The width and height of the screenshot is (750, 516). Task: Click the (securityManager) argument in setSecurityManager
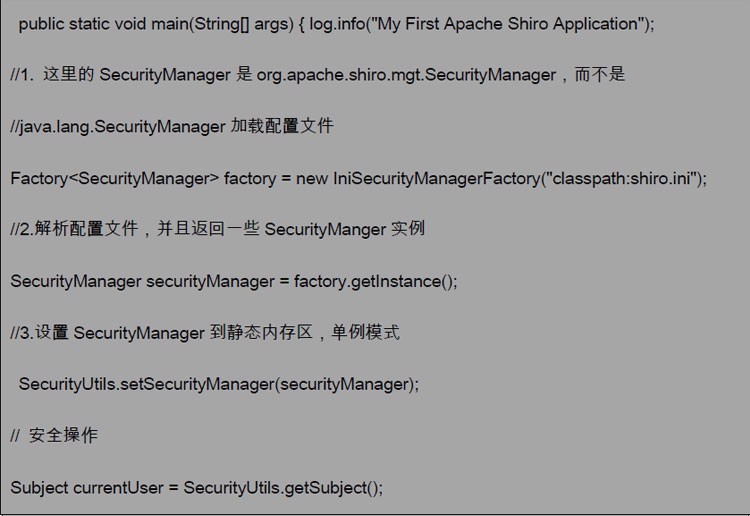coord(344,384)
